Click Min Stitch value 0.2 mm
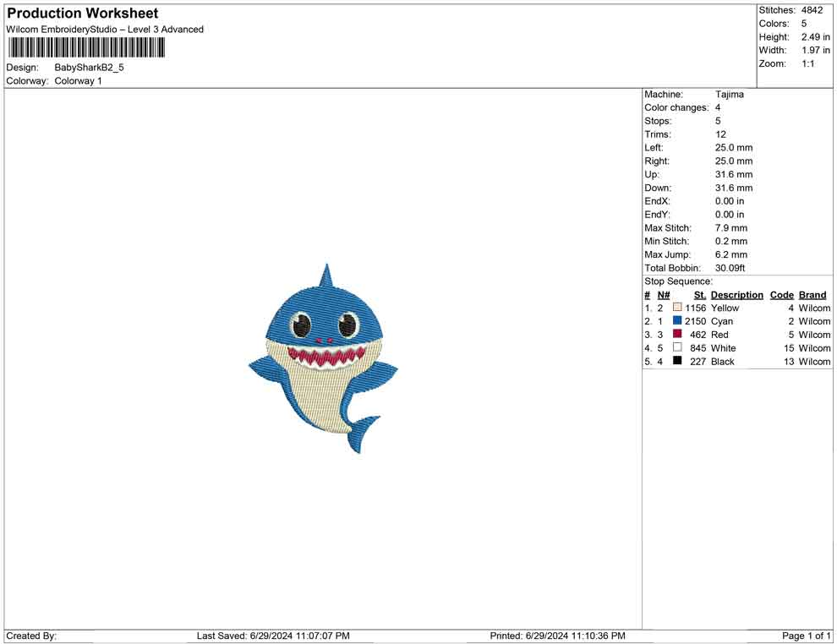Viewport: 837px width, 644px height. (x=731, y=241)
